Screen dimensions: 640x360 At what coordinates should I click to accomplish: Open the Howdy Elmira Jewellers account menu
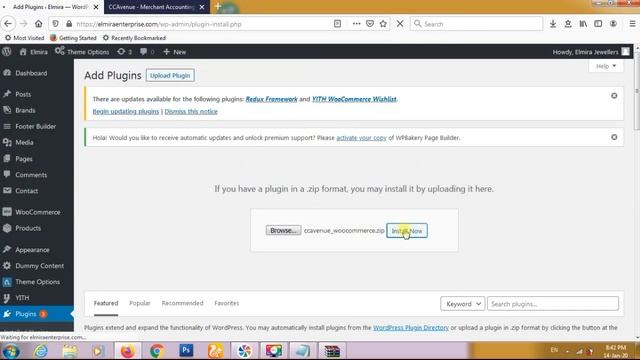click(591, 52)
